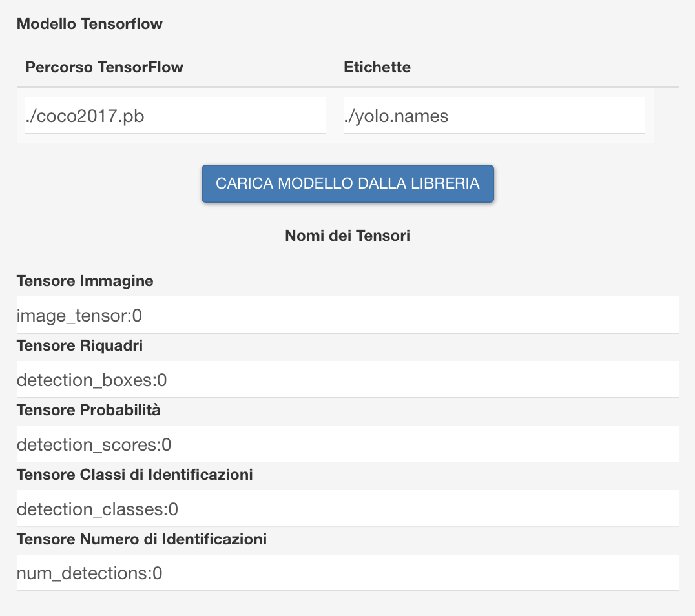Image resolution: width=695 pixels, height=616 pixels.
Task: Select the Tensore Probabilità field detection_scores:0
Action: [x=348, y=444]
